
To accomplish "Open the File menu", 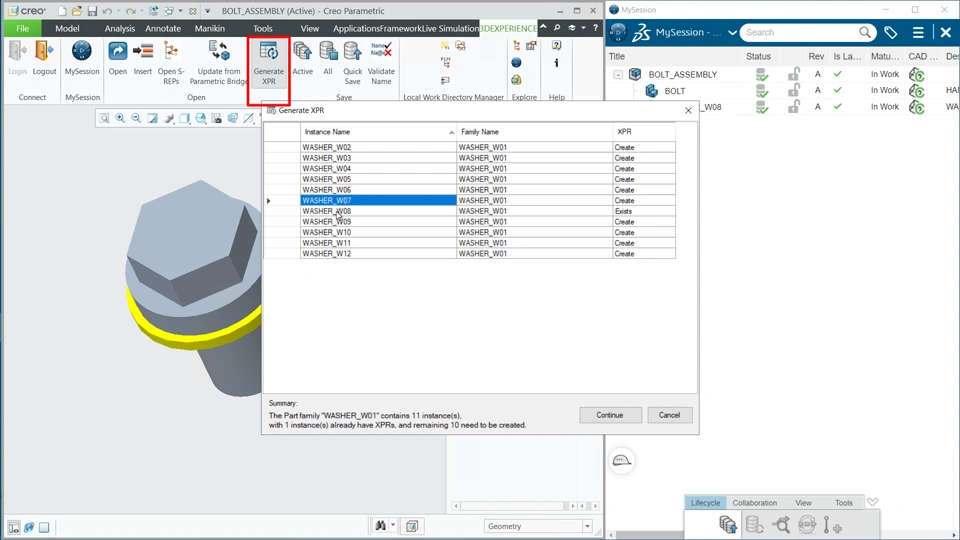I will coord(23,28).
